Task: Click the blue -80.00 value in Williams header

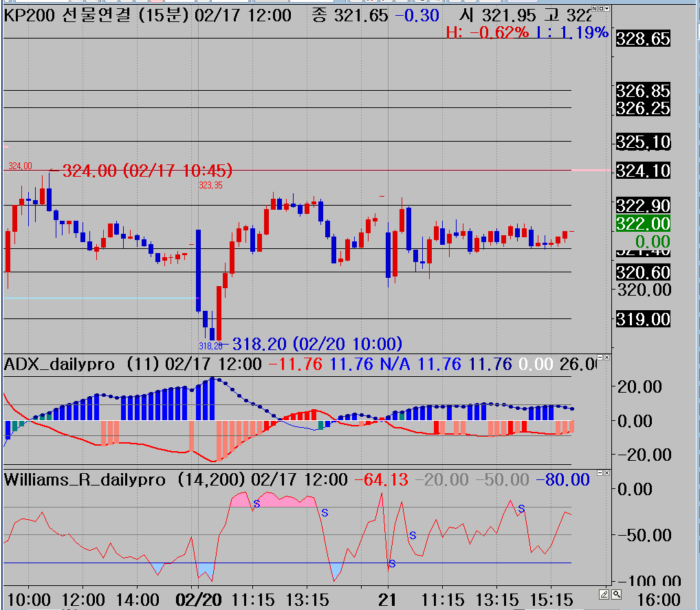Action: click(562, 480)
